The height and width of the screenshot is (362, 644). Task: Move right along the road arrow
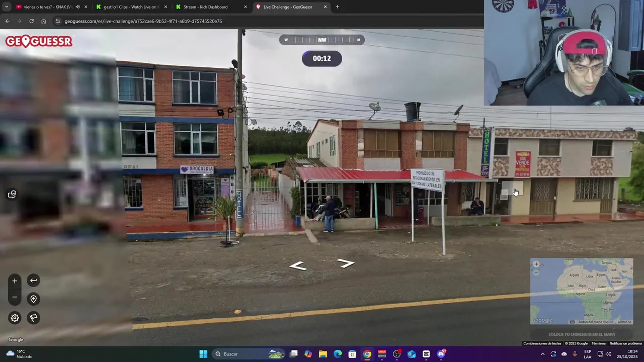coord(346,263)
